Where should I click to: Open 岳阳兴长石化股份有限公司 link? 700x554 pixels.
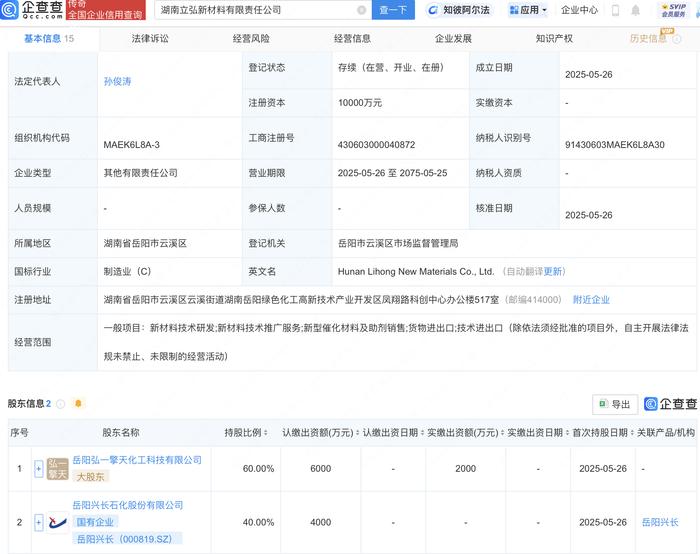point(128,505)
